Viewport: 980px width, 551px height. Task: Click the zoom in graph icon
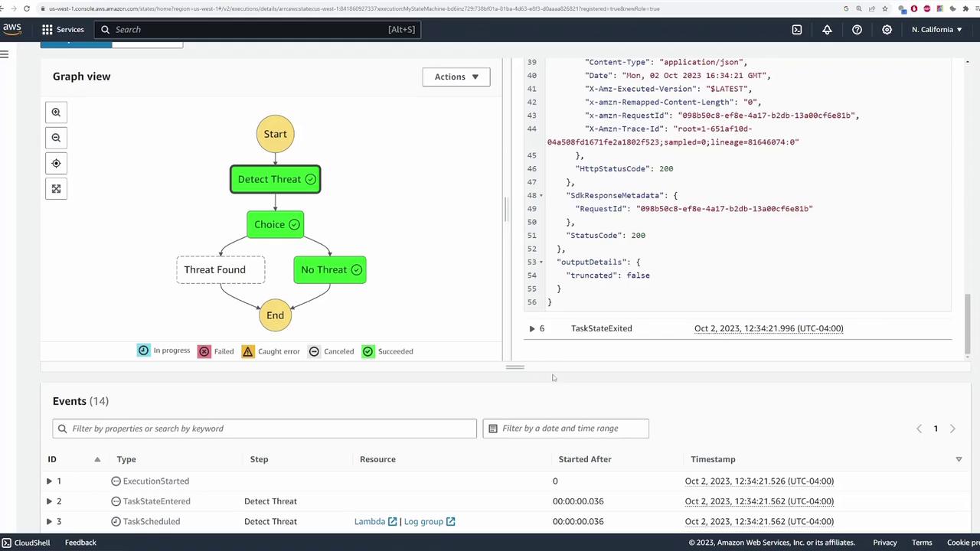[56, 112]
